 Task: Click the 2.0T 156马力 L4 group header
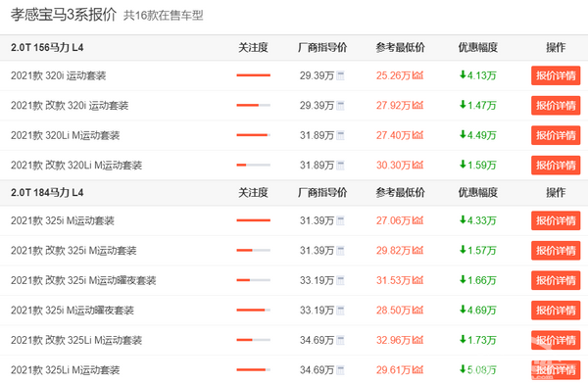click(x=47, y=48)
